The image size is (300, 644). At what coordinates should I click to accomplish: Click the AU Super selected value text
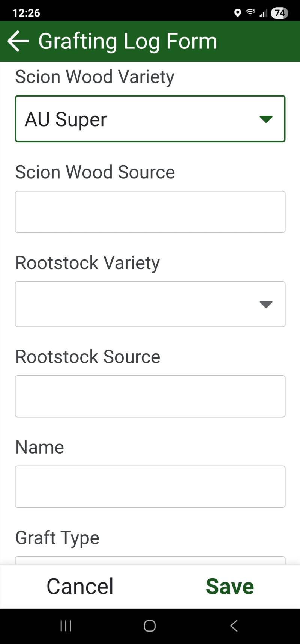pyautogui.click(x=66, y=119)
